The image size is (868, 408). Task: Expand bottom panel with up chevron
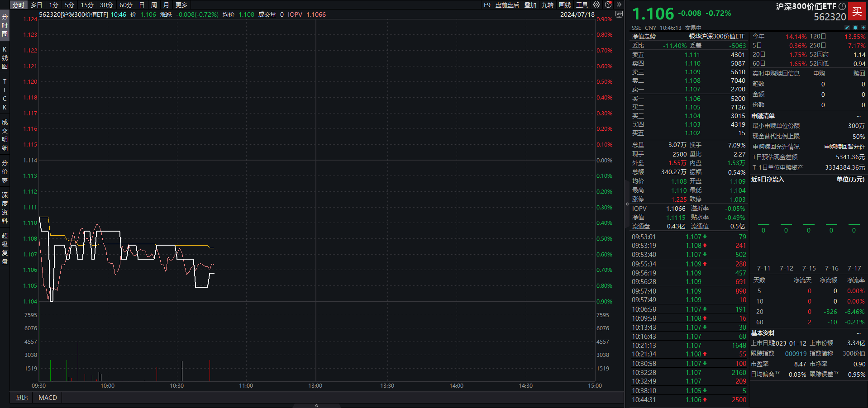point(317,406)
